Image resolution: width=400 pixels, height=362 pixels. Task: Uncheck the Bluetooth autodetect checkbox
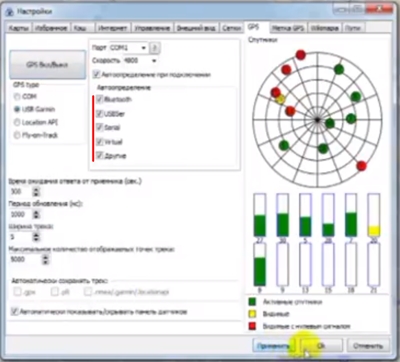pyautogui.click(x=99, y=99)
